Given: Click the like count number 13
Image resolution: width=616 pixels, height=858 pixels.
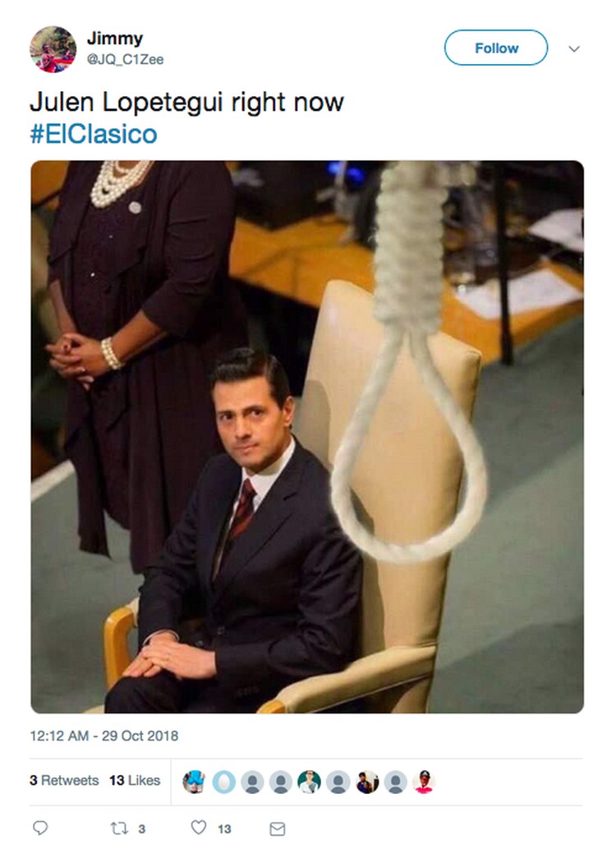Looking at the screenshot, I should (224, 829).
